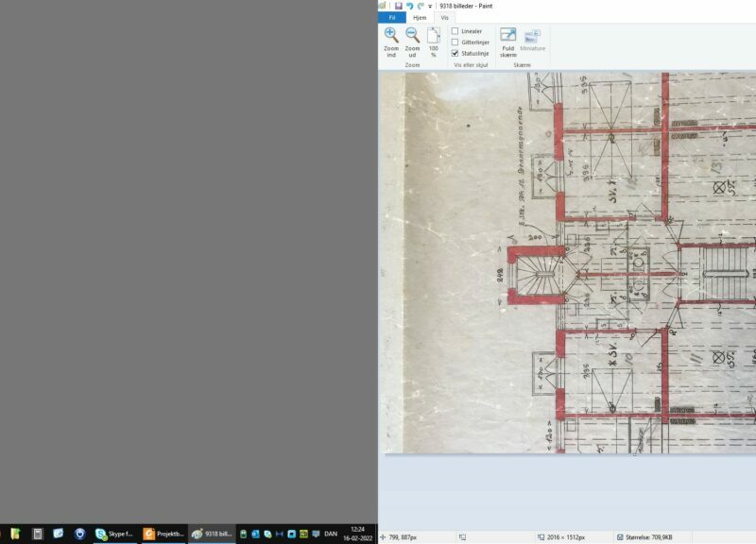The height and width of the screenshot is (544, 756).
Task: Open the Fil menu
Action: tap(391, 18)
